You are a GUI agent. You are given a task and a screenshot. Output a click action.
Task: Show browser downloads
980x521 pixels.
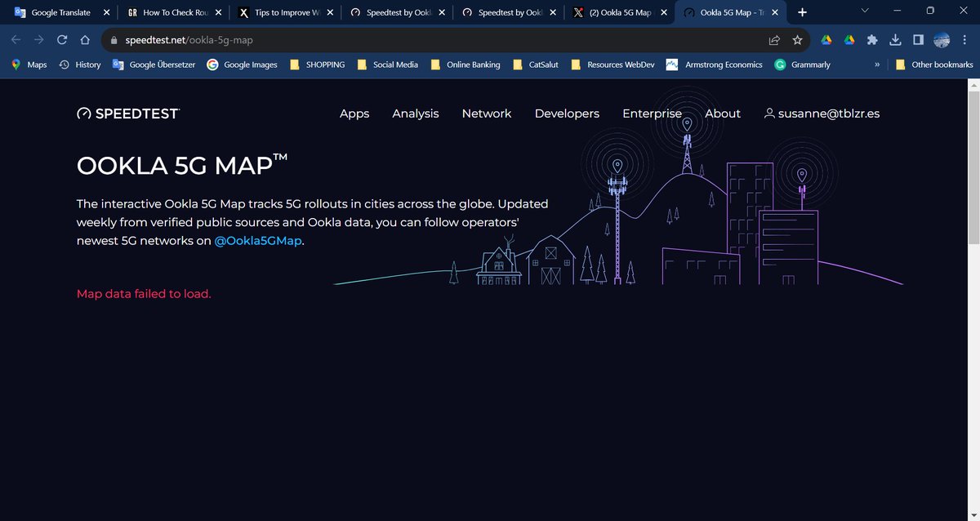895,40
